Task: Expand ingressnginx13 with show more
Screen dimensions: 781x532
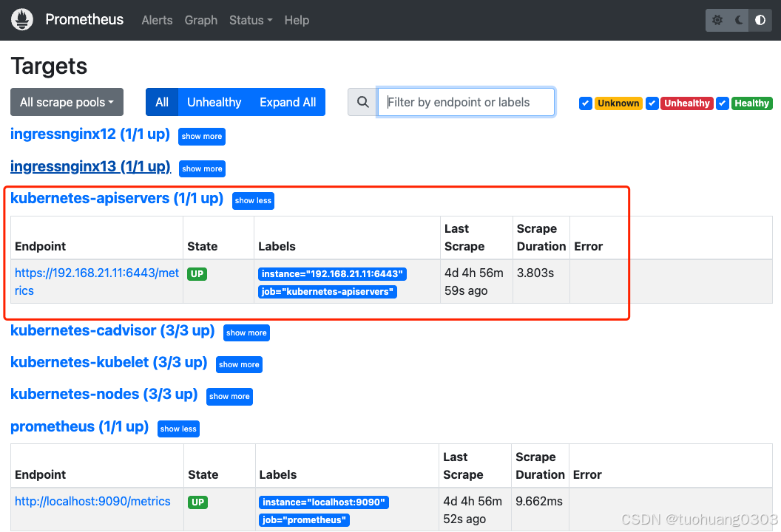Action: [x=202, y=168]
